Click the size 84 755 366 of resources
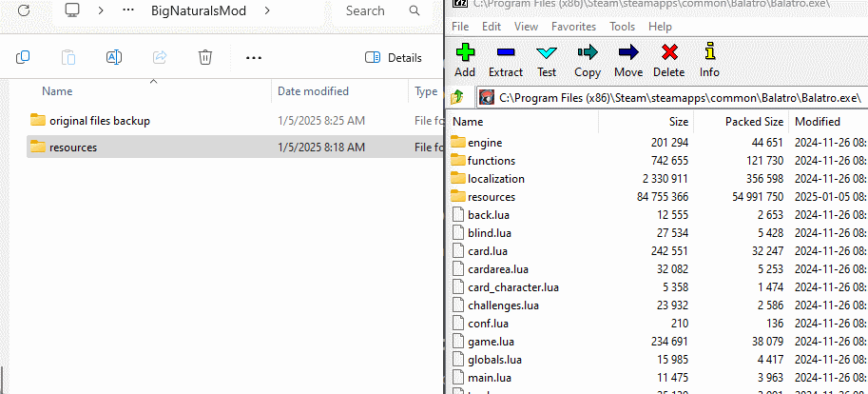868x394 pixels. pyautogui.click(x=663, y=197)
